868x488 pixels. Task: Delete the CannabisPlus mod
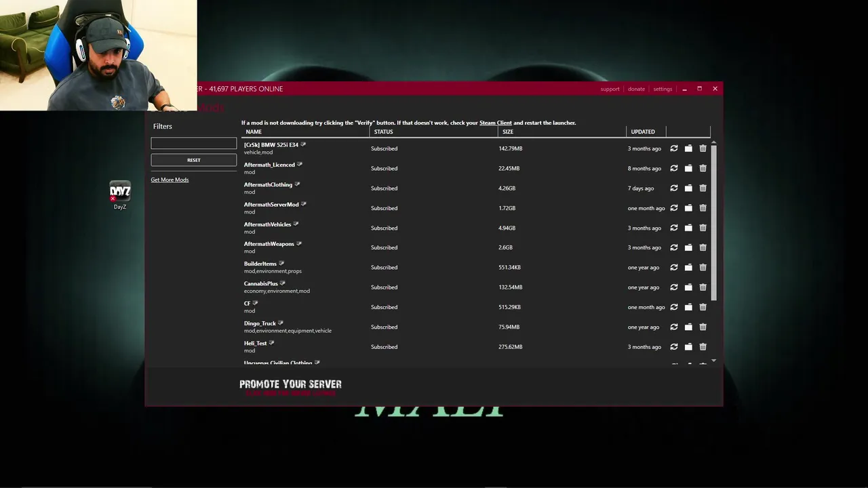[x=703, y=287]
